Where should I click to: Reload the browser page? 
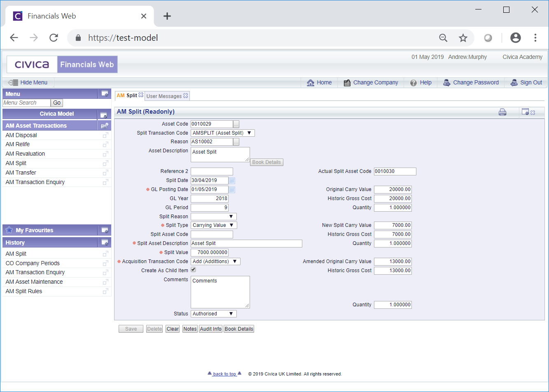(54, 38)
